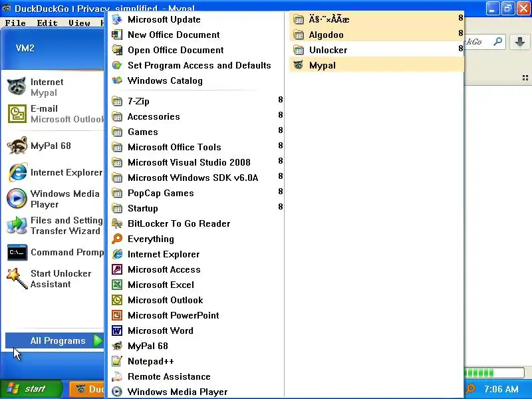
Task: Launch Command Prompt
Action: pyautogui.click(x=55, y=252)
